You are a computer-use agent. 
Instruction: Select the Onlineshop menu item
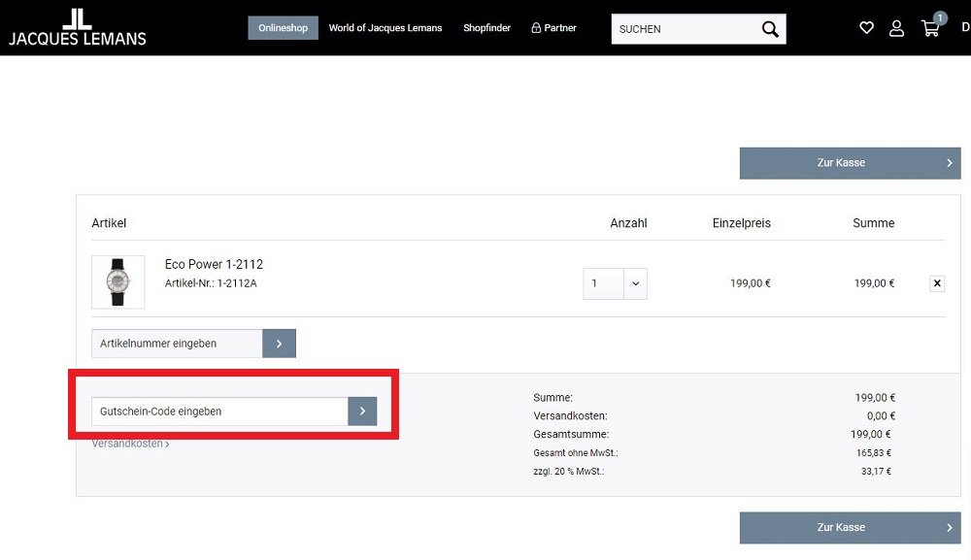[x=283, y=28]
